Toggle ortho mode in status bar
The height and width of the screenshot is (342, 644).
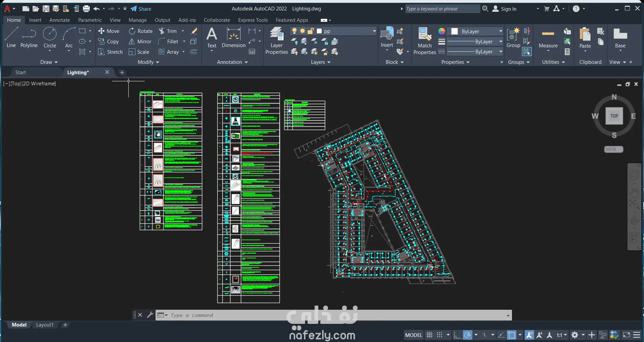[x=457, y=335]
